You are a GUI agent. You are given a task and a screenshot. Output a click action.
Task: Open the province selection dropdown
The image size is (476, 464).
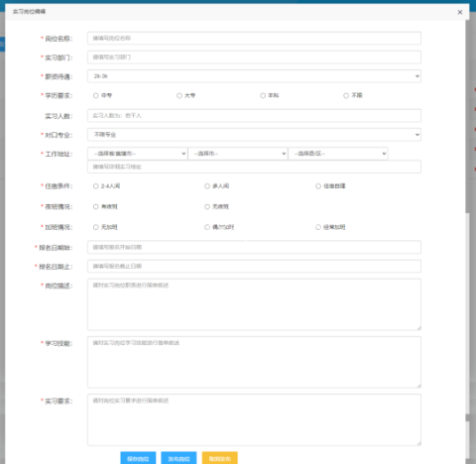click(x=138, y=154)
